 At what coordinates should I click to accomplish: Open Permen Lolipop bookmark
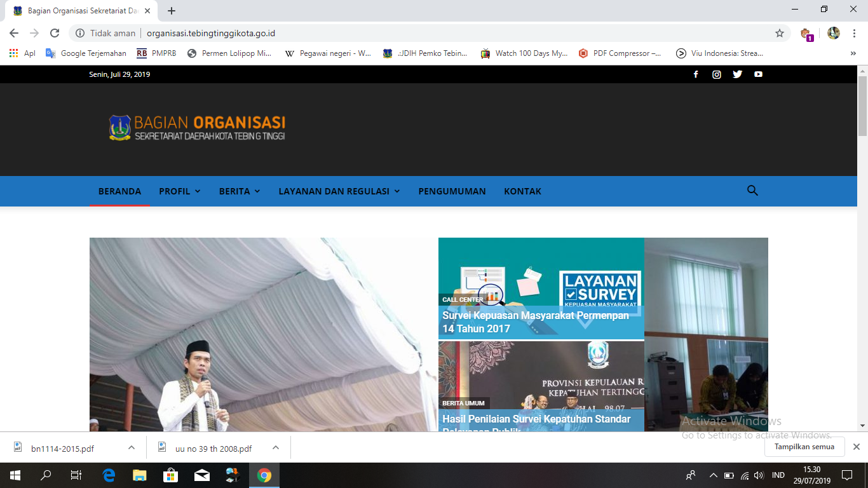229,53
